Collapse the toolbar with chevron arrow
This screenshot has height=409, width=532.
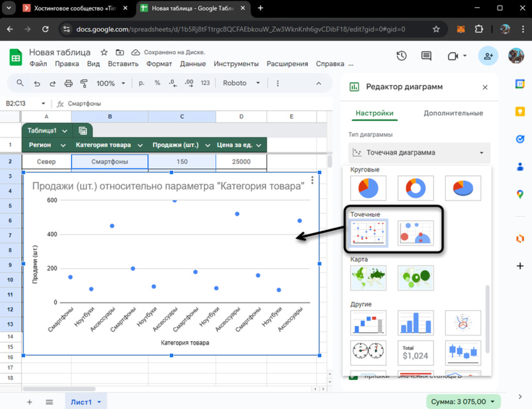[318, 83]
